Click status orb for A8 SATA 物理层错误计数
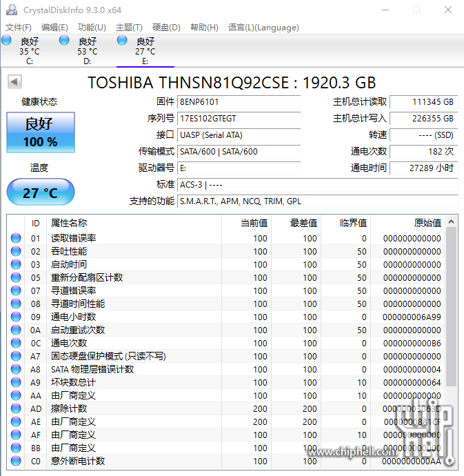The width and height of the screenshot is (464, 476). 16,369
